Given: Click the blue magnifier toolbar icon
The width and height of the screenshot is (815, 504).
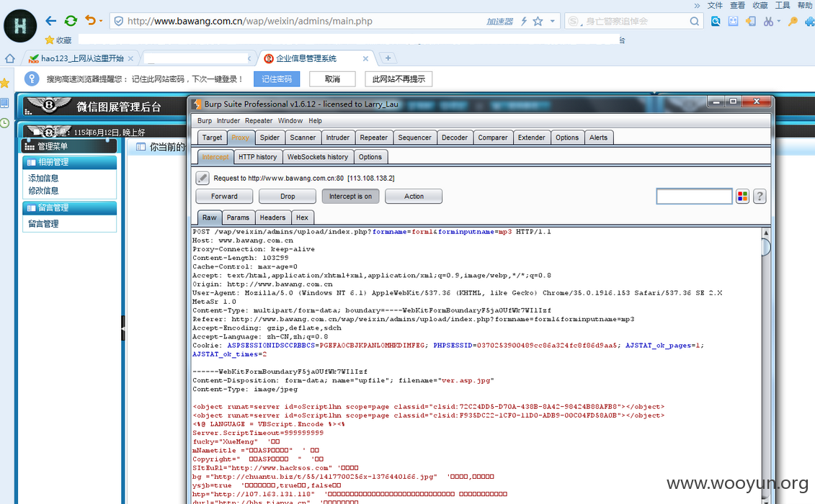Looking at the screenshot, I should [716, 22].
